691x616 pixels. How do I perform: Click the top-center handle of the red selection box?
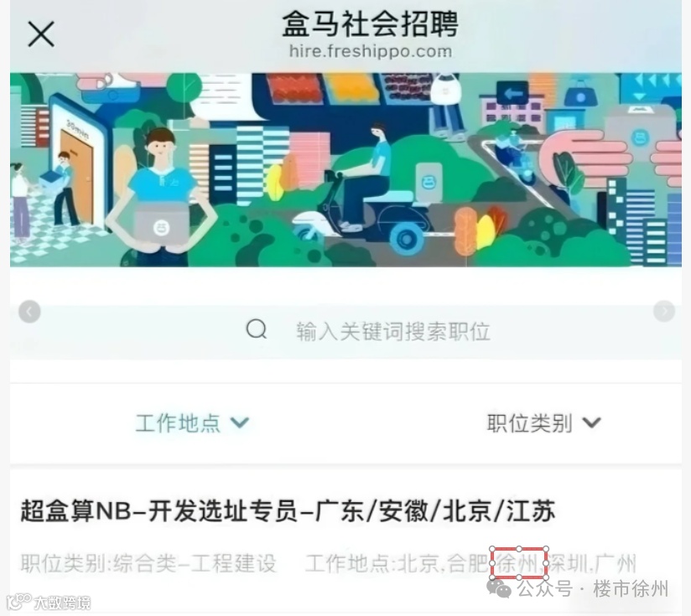(x=519, y=549)
